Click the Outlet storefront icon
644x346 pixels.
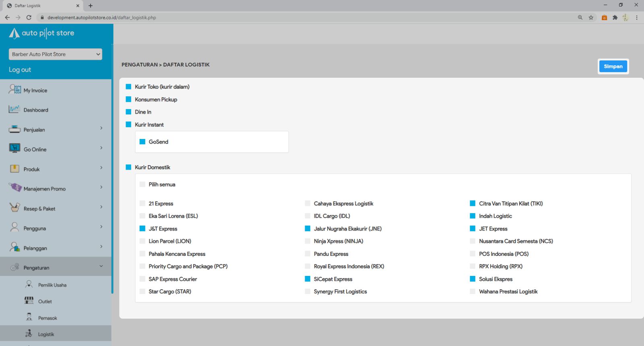pos(29,300)
